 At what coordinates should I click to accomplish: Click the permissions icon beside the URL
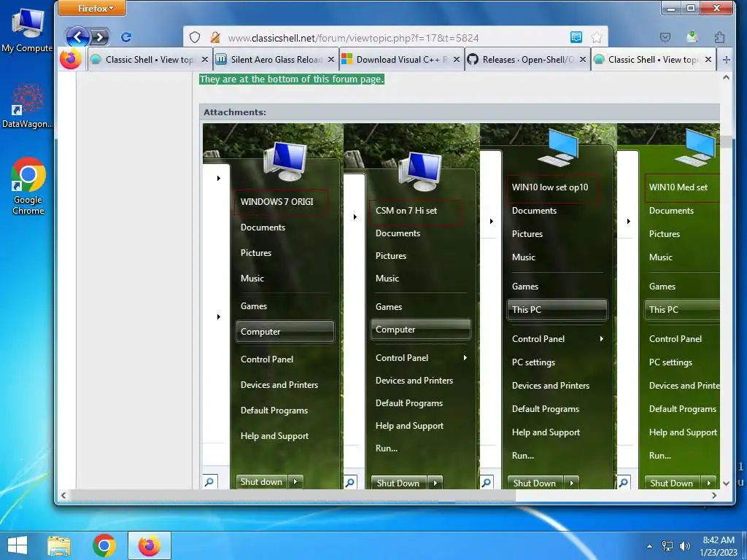[215, 37]
